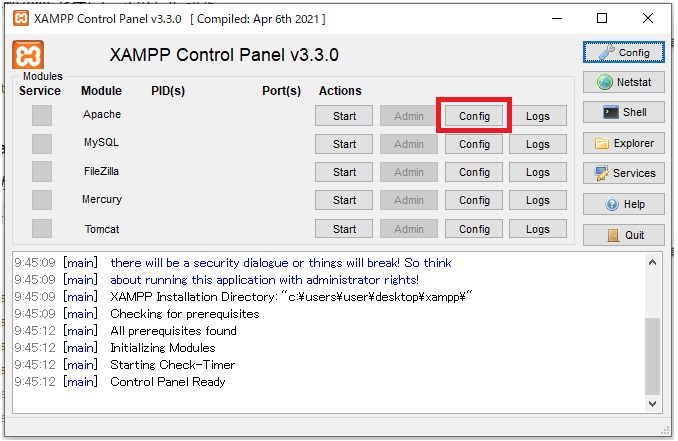The width and height of the screenshot is (678, 441).
Task: Click 'there will be a security dialogue' line
Action: [281, 263]
